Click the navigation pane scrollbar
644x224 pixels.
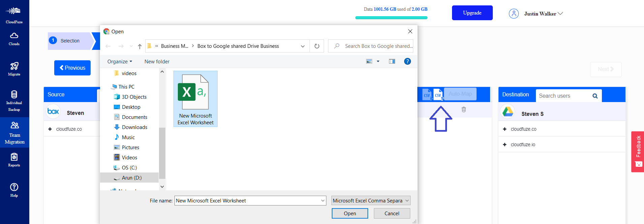click(162, 153)
